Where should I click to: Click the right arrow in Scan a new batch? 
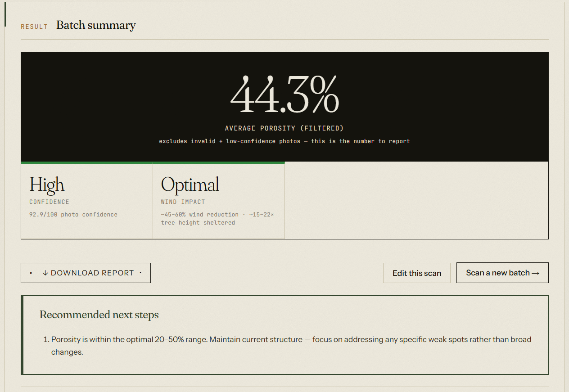(x=535, y=273)
